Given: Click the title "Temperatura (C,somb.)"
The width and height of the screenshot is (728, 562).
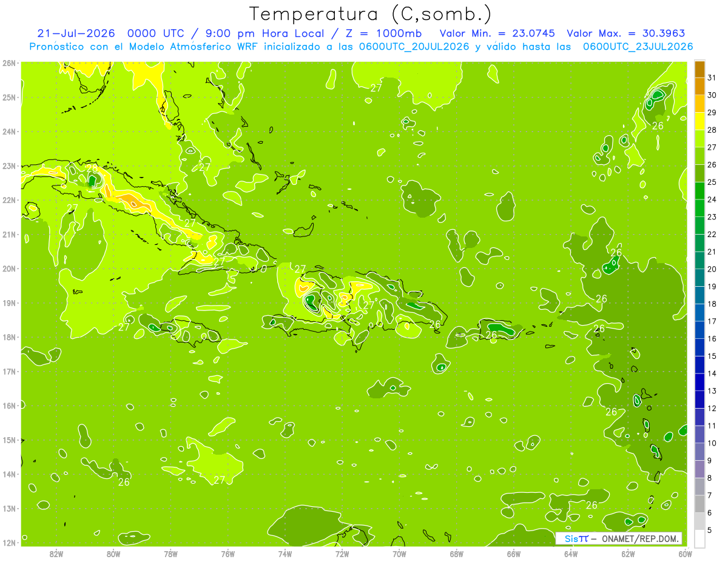Looking at the screenshot, I should (x=371, y=14).
